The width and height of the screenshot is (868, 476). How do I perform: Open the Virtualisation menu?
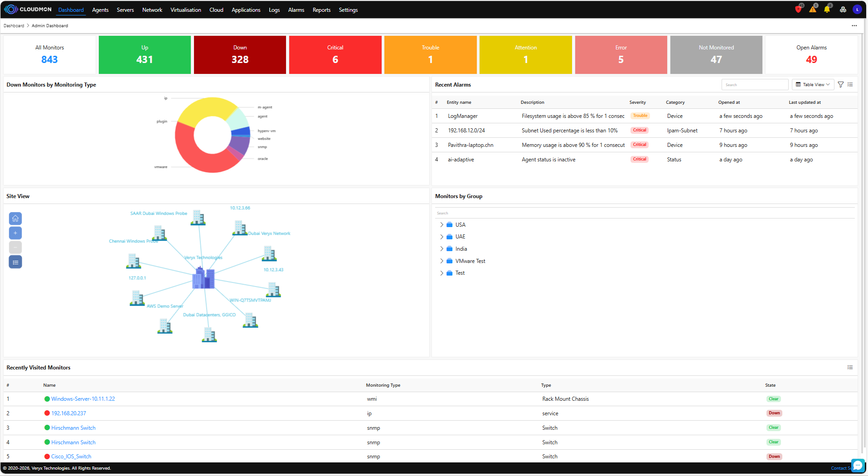(185, 10)
